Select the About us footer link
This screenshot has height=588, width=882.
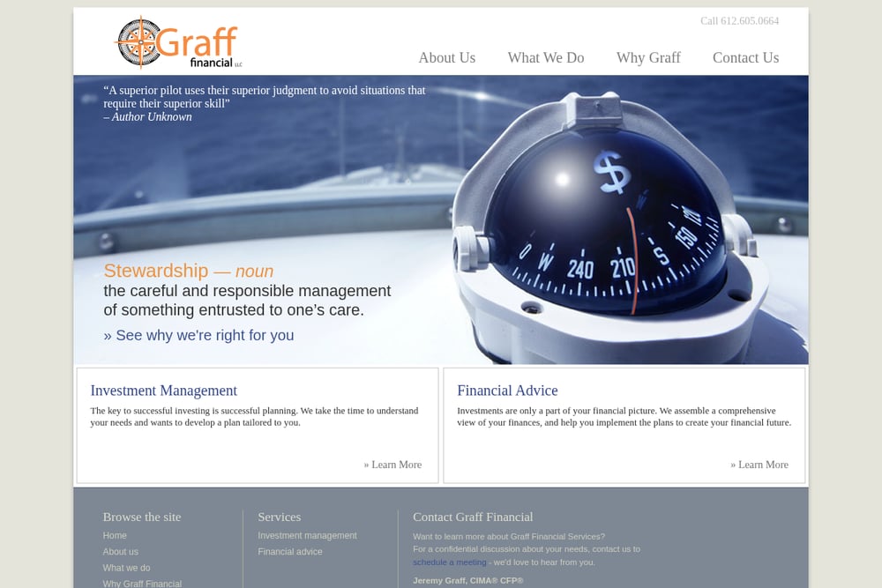pos(120,552)
